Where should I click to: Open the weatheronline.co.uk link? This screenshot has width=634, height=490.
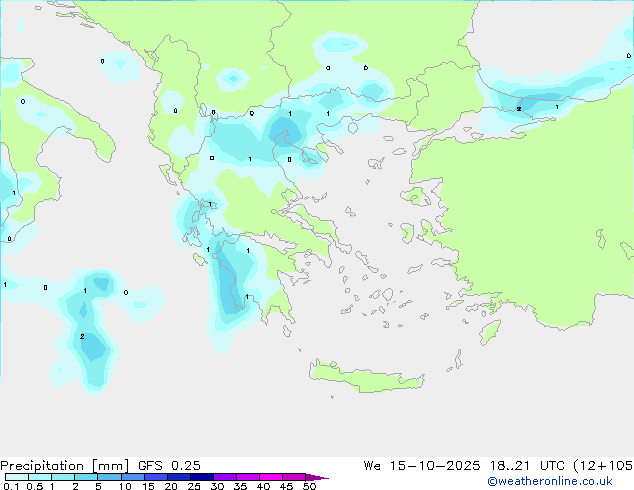(550, 481)
